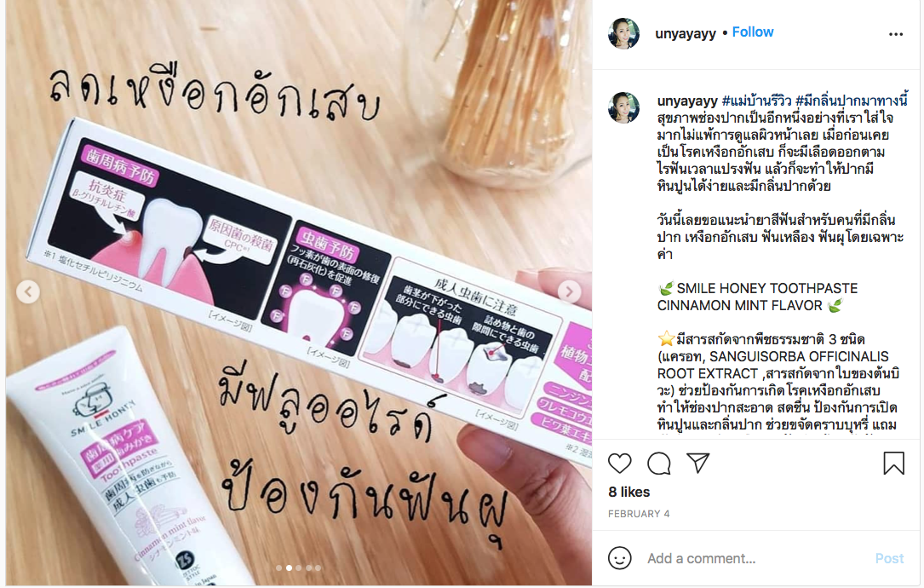This screenshot has width=924, height=588.
Task: Follow the unyayayy account
Action: click(753, 32)
